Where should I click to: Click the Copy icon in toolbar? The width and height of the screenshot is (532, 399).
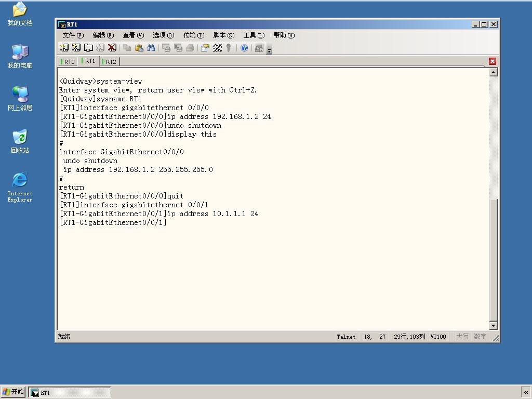127,48
